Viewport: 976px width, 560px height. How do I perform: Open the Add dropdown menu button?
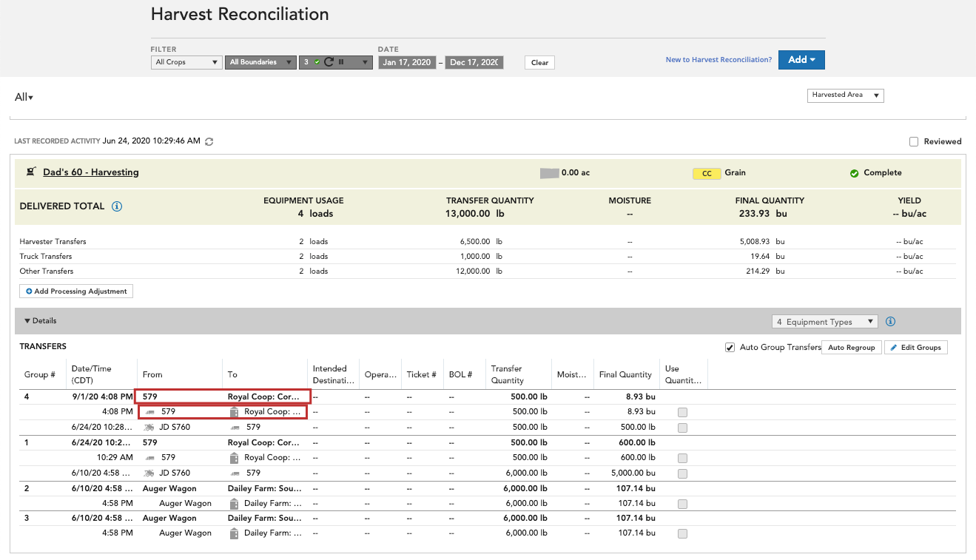click(x=801, y=60)
